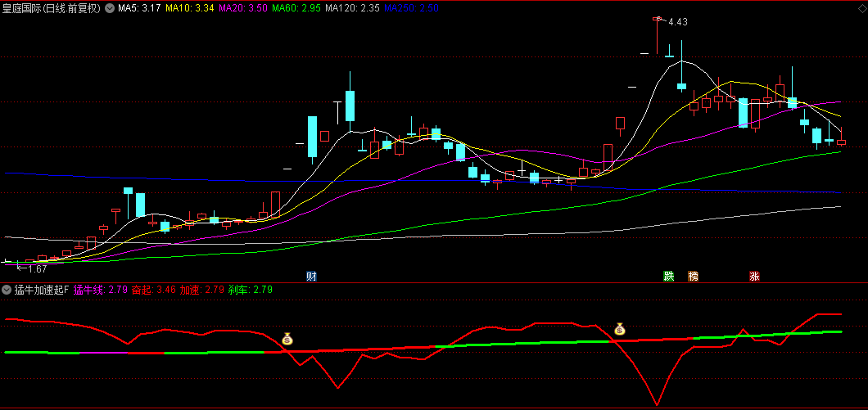Click the green 刹车 indicator value label

(x=250, y=290)
